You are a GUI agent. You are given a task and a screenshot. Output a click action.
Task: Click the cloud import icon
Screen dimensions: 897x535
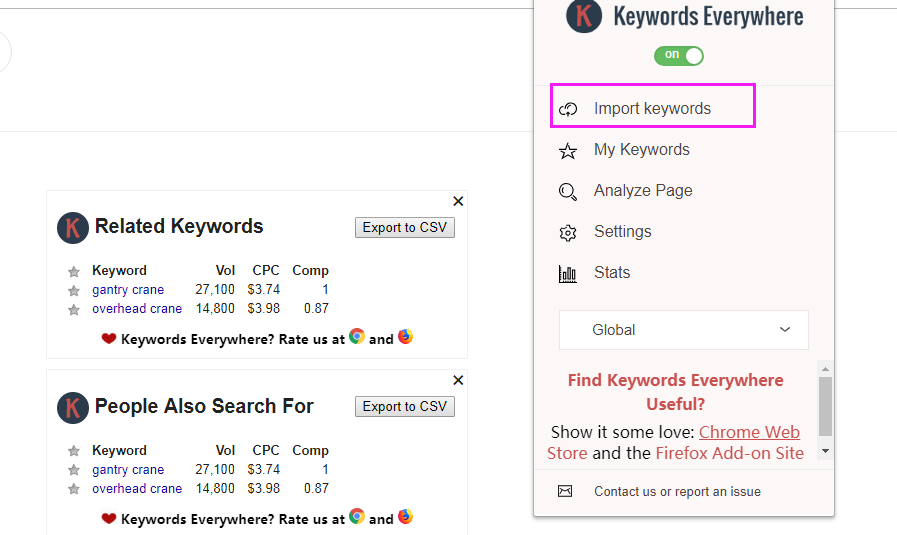pyautogui.click(x=568, y=109)
